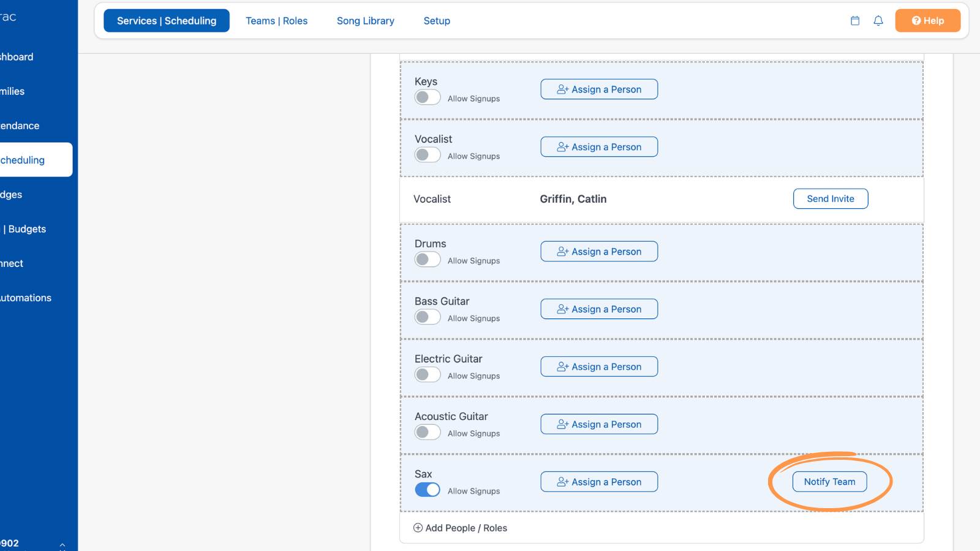The image size is (980, 551).
Task: Assign a person to Electric Guitar
Action: [599, 367]
